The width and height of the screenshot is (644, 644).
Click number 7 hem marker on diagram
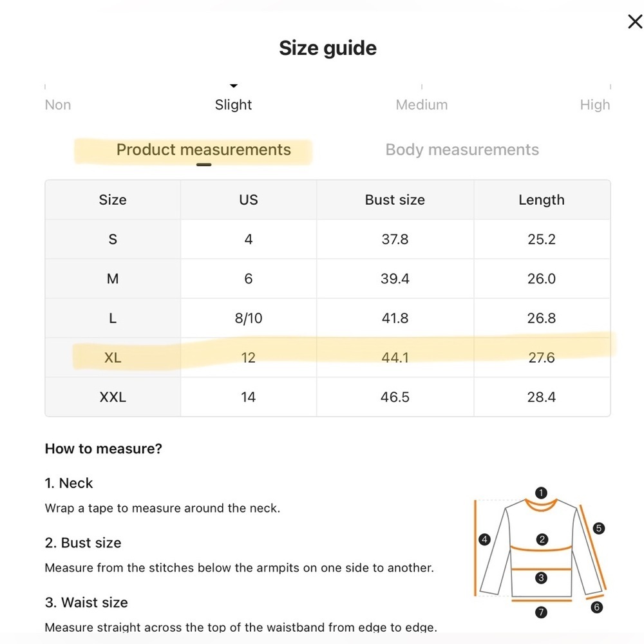click(x=542, y=612)
